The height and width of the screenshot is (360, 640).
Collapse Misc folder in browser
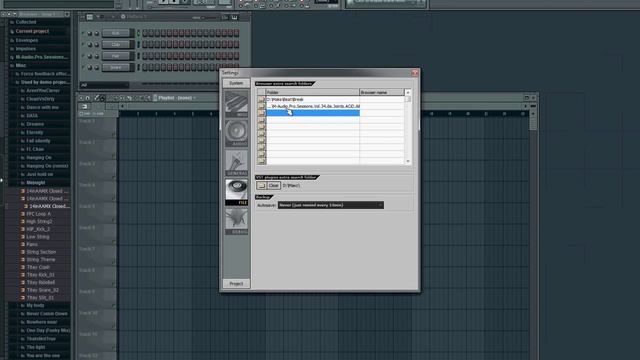12,65
